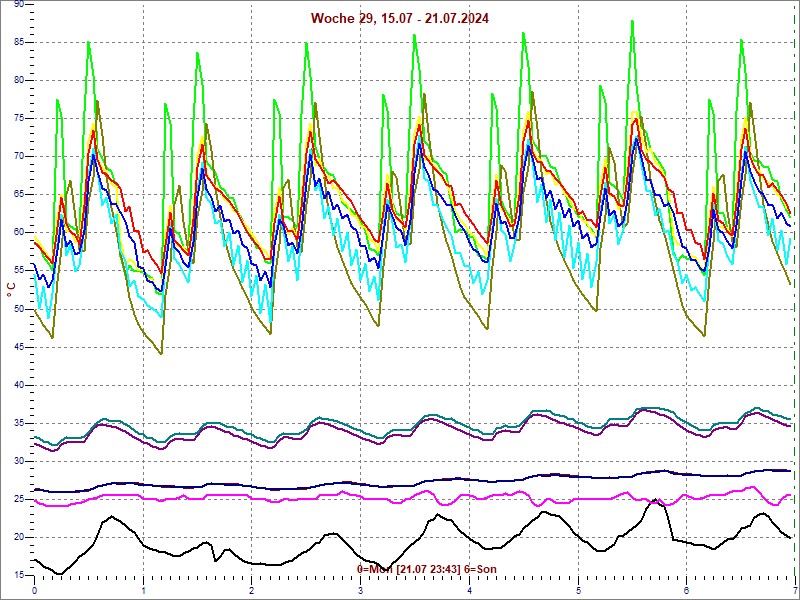The image size is (800, 600).
Task: Select the y-axis label "60"
Action: tap(18, 233)
